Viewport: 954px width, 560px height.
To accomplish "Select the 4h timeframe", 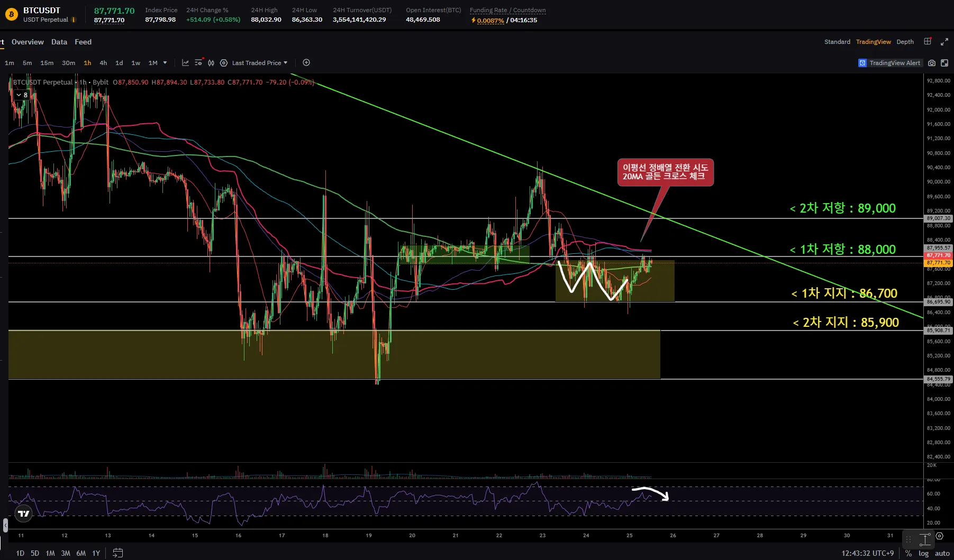I will click(x=103, y=63).
